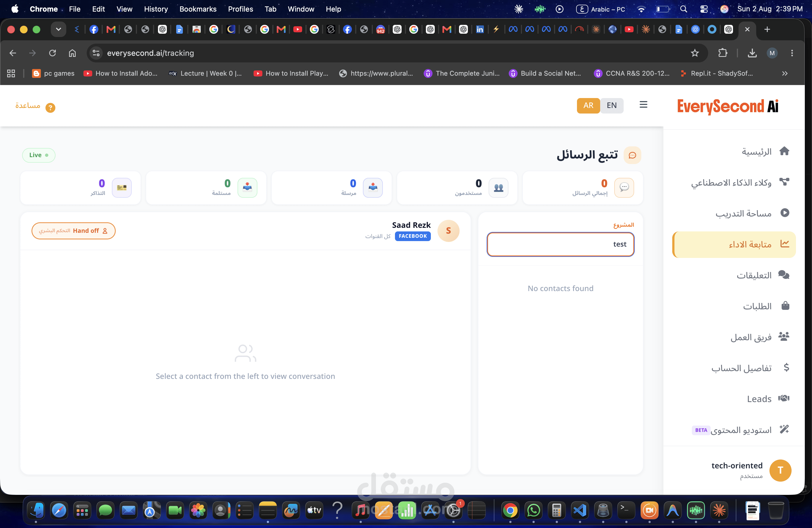This screenshot has width=812, height=528.
Task: Click the browser back arrow
Action: coord(13,53)
